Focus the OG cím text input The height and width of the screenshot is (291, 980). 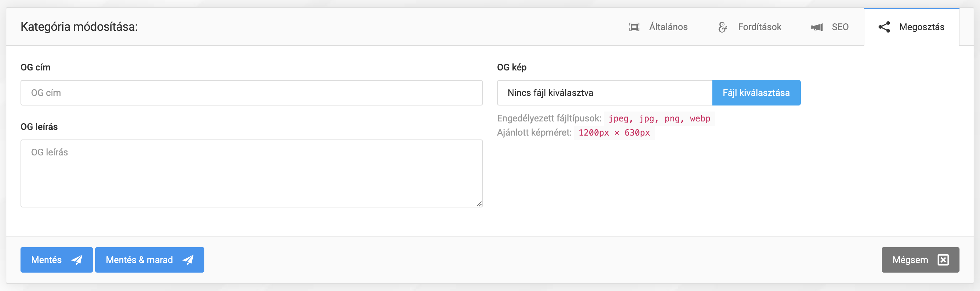[251, 93]
